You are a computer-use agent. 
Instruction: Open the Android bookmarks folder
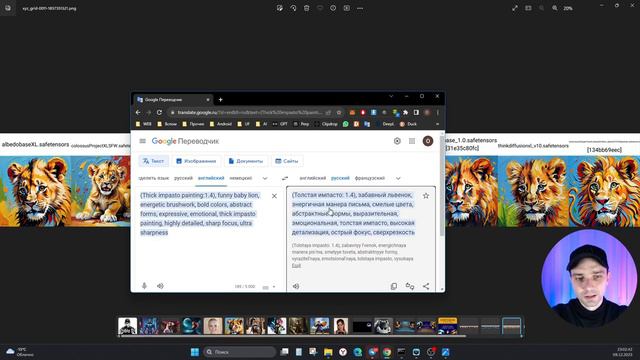click(x=220, y=124)
